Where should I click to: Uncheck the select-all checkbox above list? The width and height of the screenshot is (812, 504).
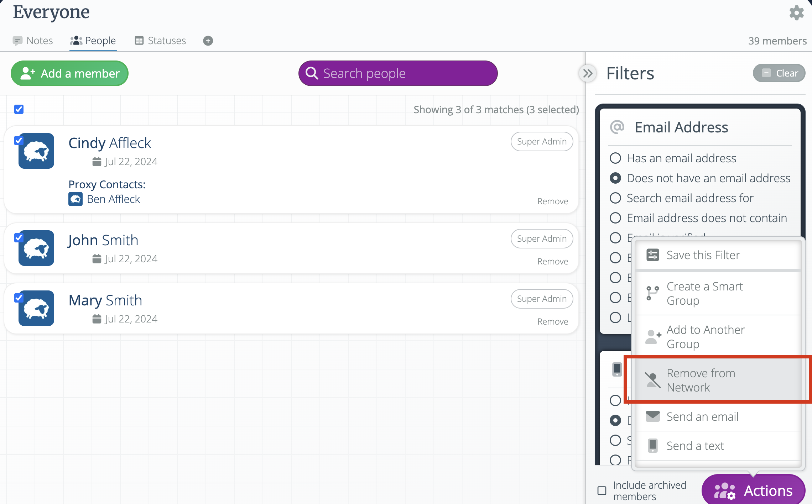[x=19, y=109]
